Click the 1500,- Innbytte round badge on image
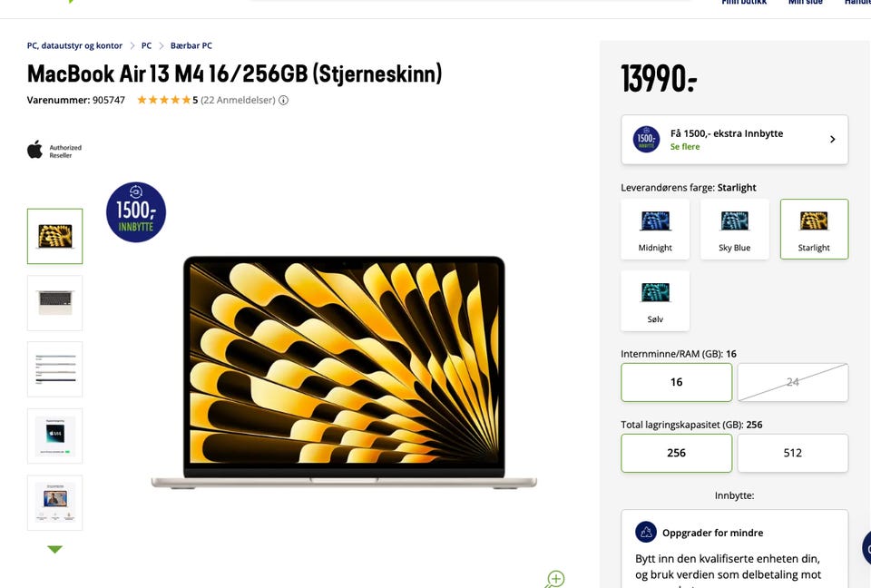The width and height of the screenshot is (871, 588). (136, 212)
